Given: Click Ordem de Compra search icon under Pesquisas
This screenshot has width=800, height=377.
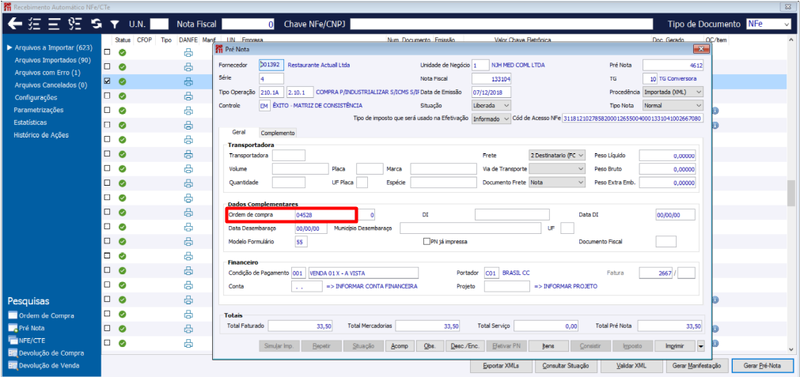Looking at the screenshot, I should click(12, 316).
